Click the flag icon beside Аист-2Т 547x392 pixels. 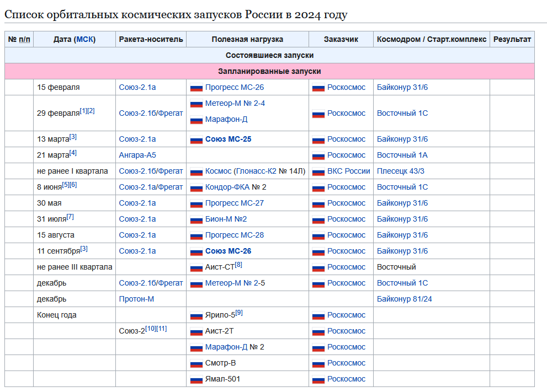197,332
